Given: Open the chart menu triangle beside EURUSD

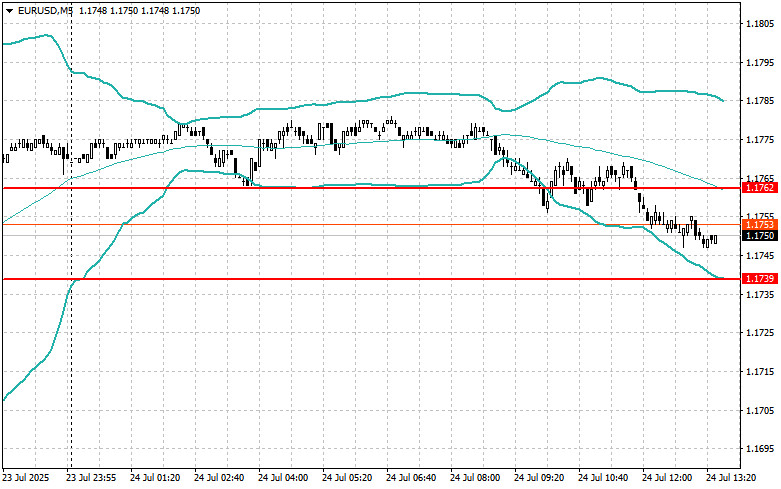Looking at the screenshot, I should coord(9,11).
